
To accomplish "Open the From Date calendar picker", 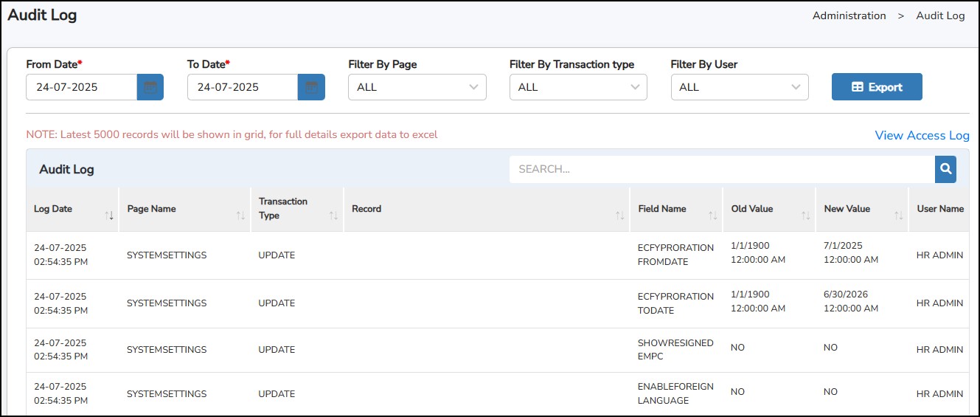I will click(x=150, y=87).
